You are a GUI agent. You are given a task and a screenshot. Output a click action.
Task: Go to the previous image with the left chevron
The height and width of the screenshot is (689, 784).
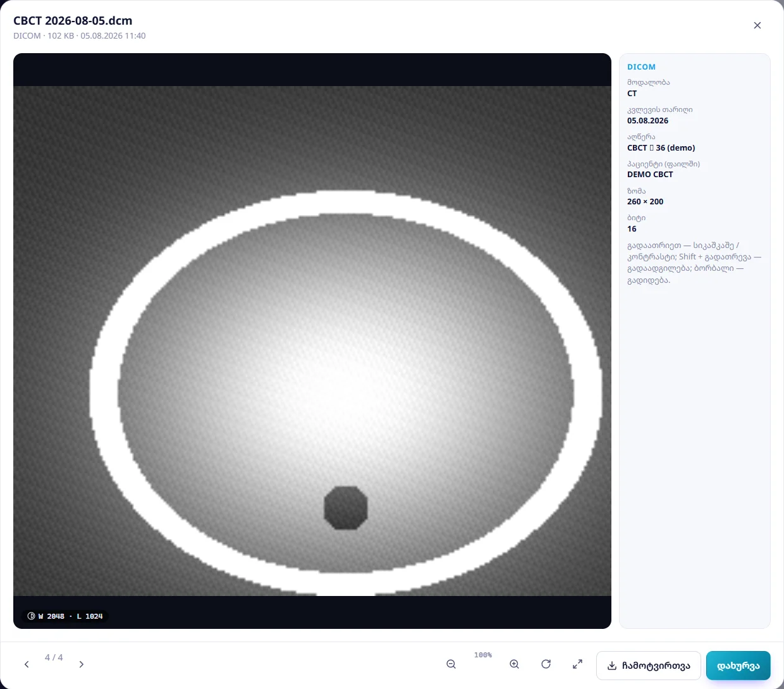point(27,664)
